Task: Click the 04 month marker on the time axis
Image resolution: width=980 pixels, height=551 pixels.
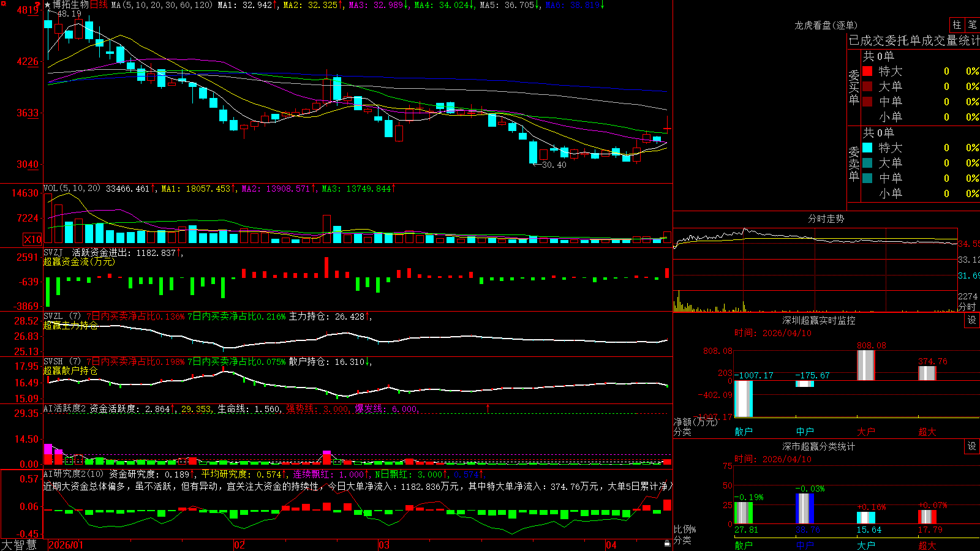Action: (611, 545)
